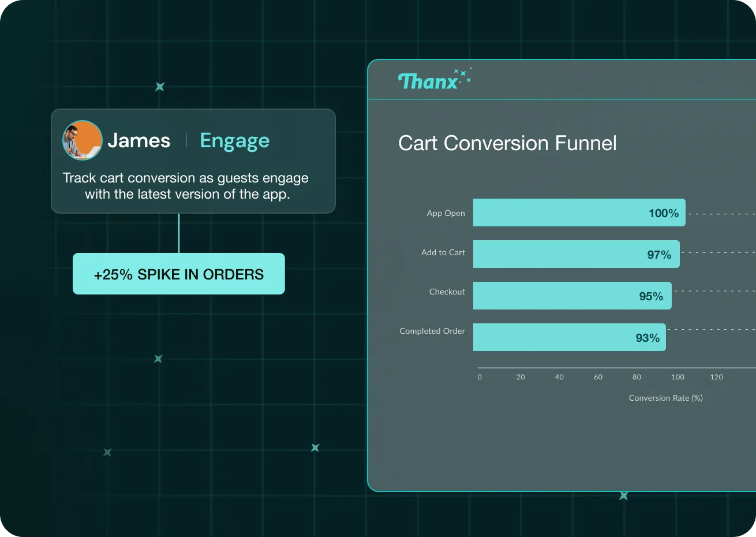Click James's profile avatar

82,140
